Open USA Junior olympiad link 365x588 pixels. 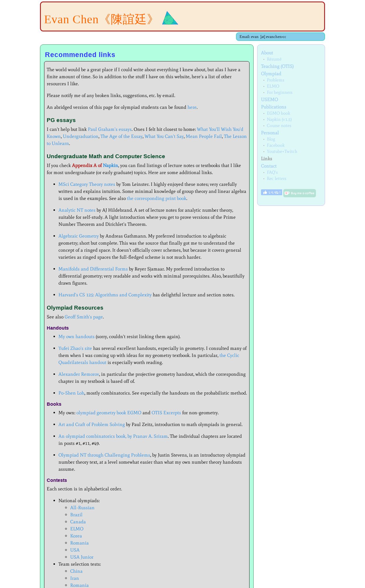[82, 557]
